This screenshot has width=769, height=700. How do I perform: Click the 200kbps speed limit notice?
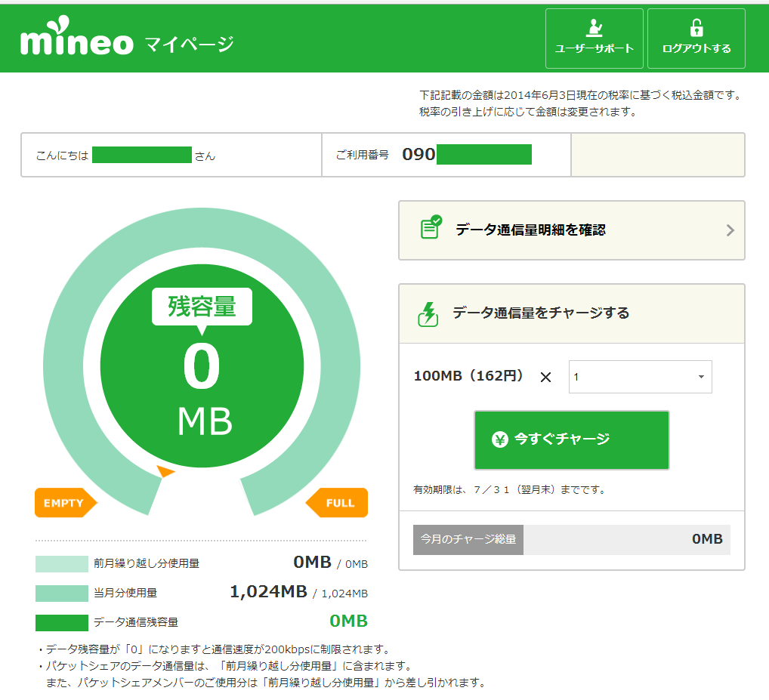click(215, 649)
